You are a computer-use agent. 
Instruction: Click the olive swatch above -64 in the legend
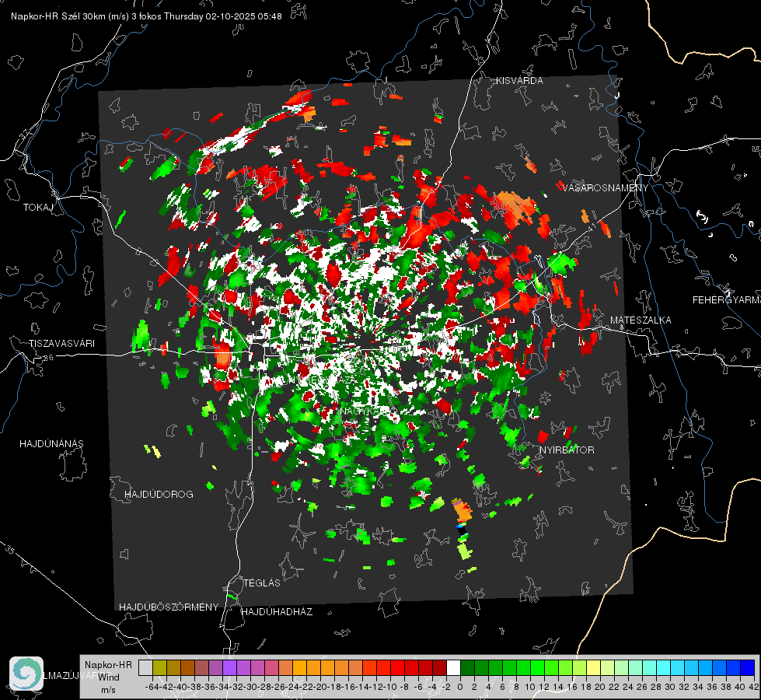(x=159, y=667)
